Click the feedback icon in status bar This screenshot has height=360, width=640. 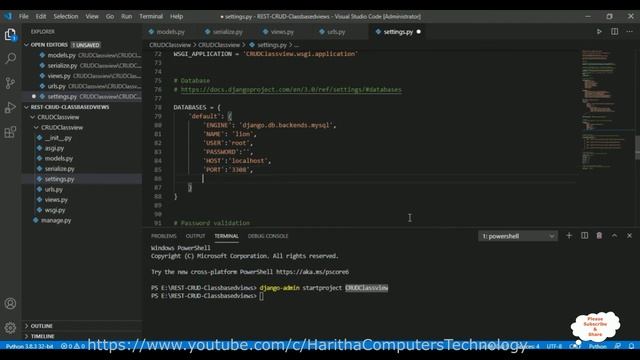[618, 346]
